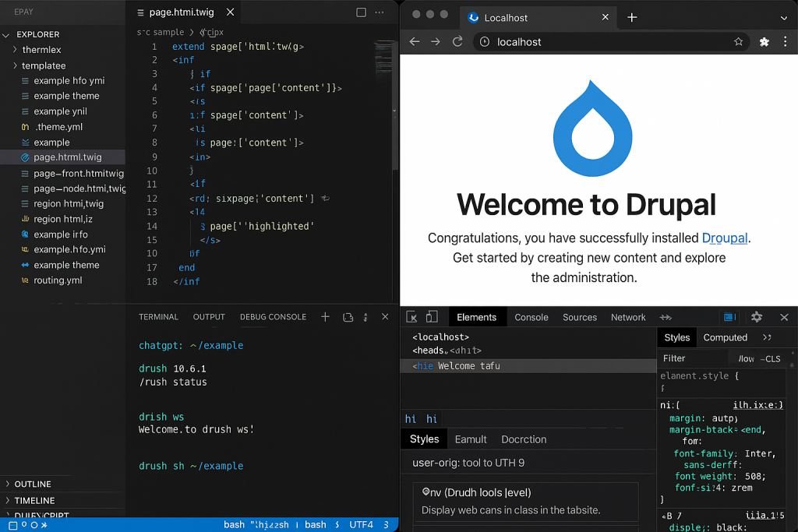This screenshot has height=532, width=798.
Task: Close the DevTools panel
Action: point(784,317)
